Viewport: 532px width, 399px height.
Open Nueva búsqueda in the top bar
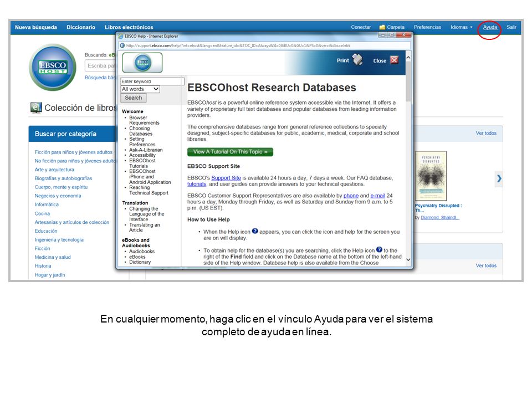click(36, 27)
